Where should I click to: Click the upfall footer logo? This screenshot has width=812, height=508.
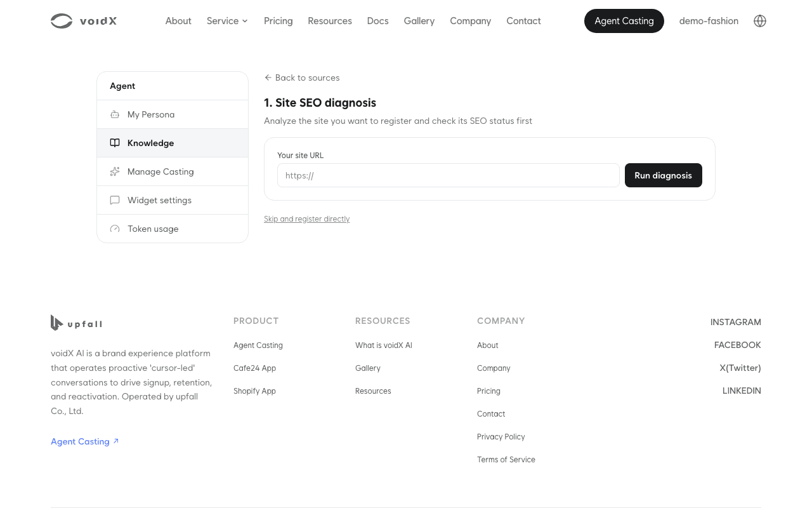click(76, 323)
